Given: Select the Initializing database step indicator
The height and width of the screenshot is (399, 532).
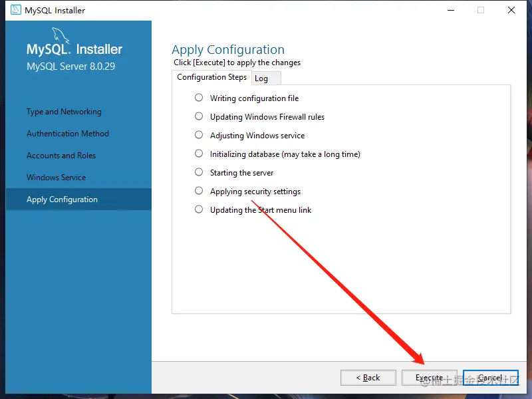Looking at the screenshot, I should 199,154.
